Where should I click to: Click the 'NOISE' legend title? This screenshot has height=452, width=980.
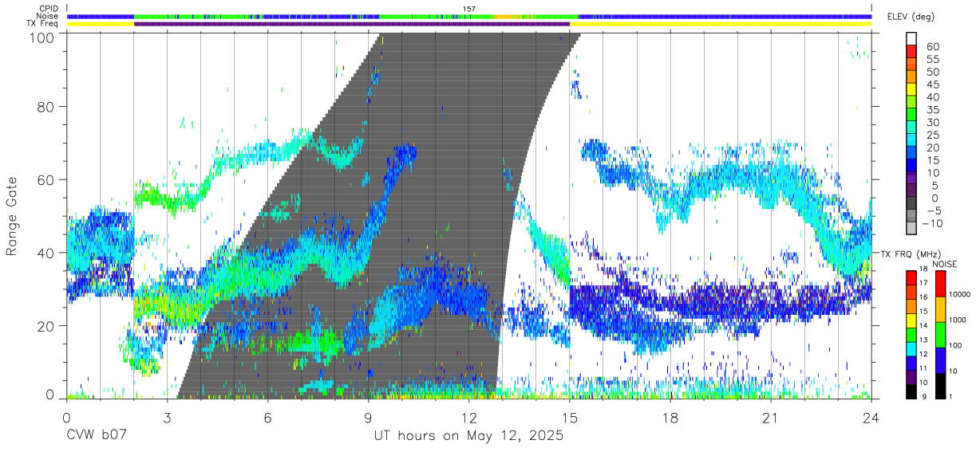pos(945,264)
